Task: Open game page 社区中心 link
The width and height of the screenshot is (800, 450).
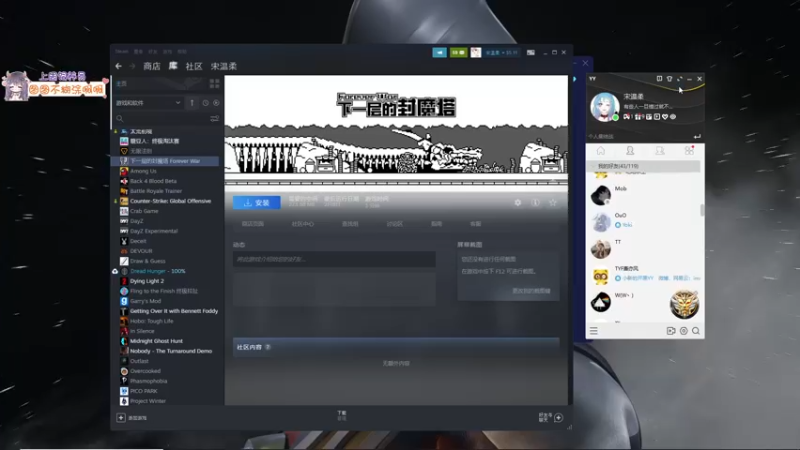Action: pyautogui.click(x=303, y=224)
